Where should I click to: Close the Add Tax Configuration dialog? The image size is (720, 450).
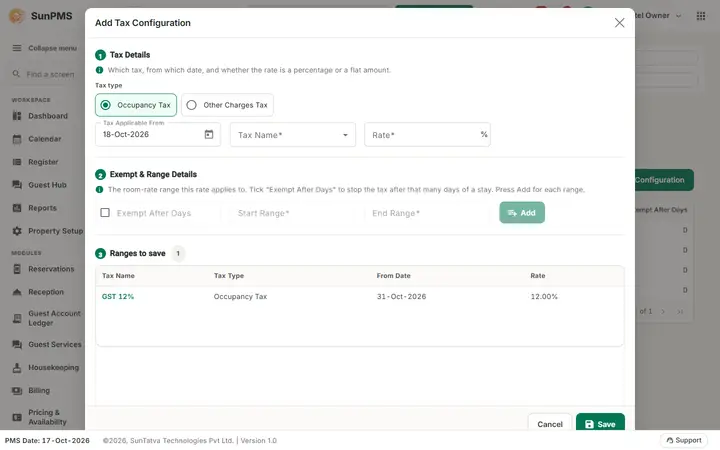tap(619, 22)
